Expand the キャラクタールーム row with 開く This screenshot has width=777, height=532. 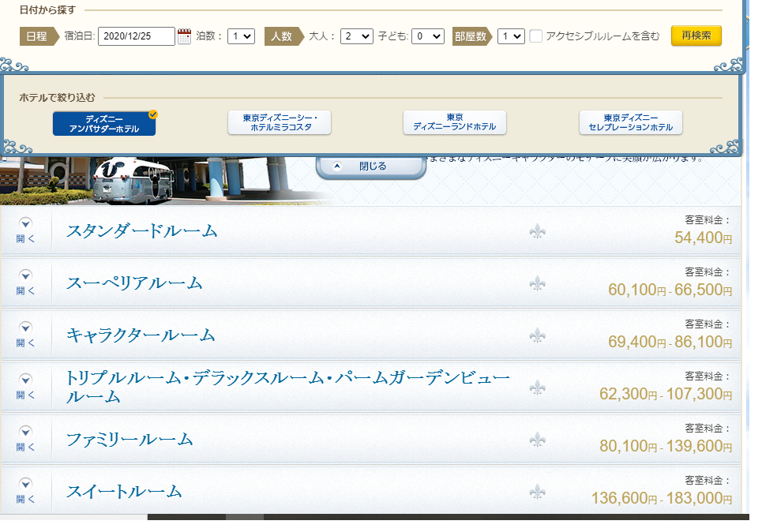click(25, 335)
